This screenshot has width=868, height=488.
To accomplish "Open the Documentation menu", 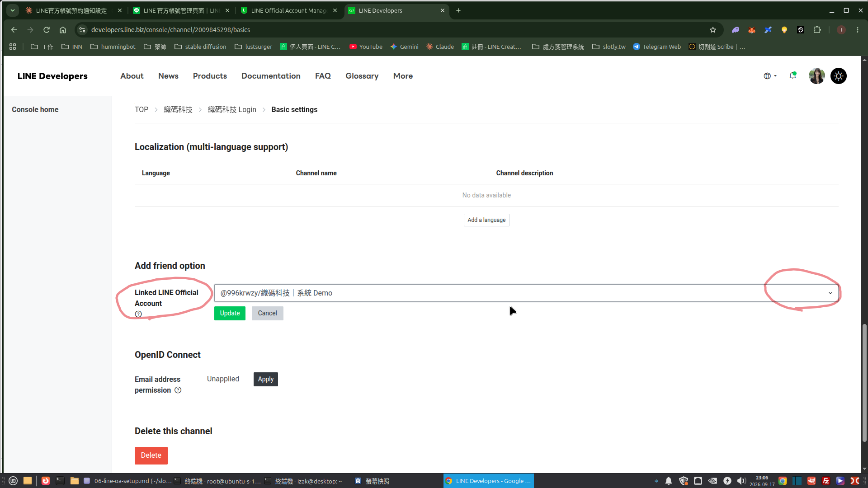I will [271, 76].
